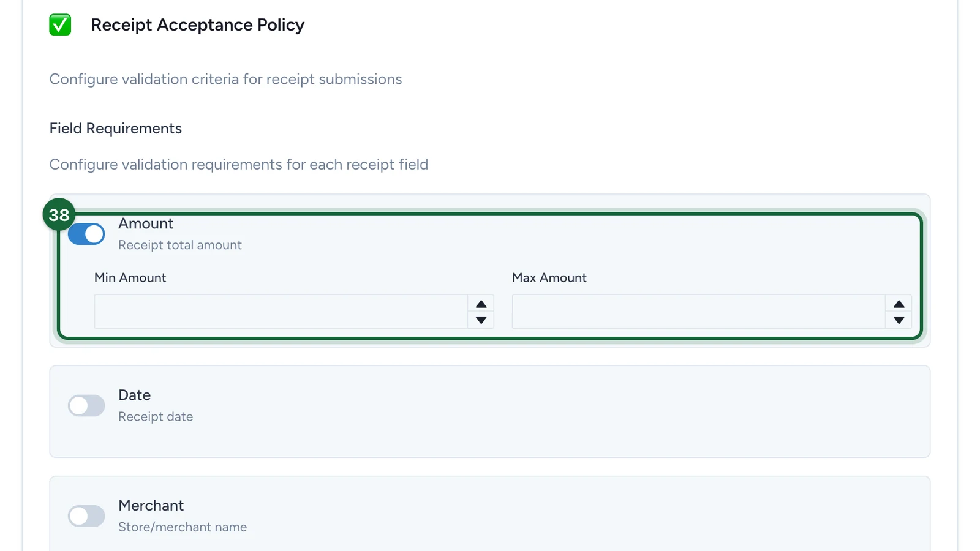
Task: Select the Date field label
Action: (x=134, y=395)
